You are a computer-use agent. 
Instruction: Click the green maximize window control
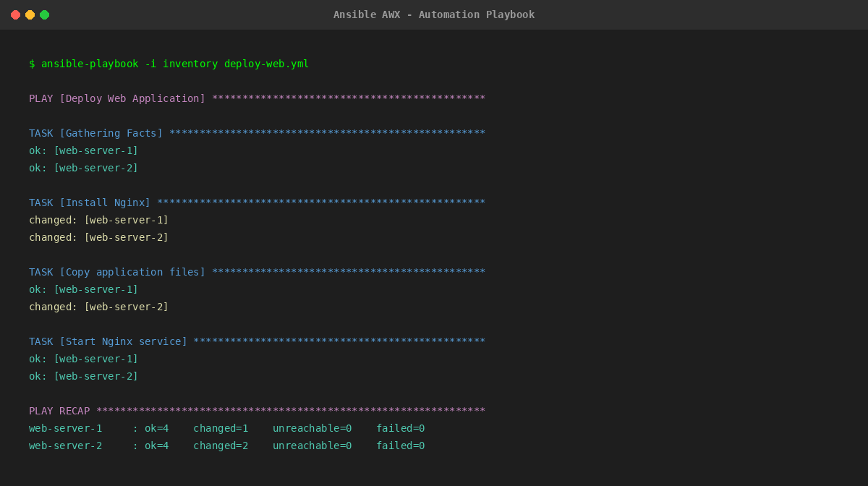pyautogui.click(x=44, y=14)
